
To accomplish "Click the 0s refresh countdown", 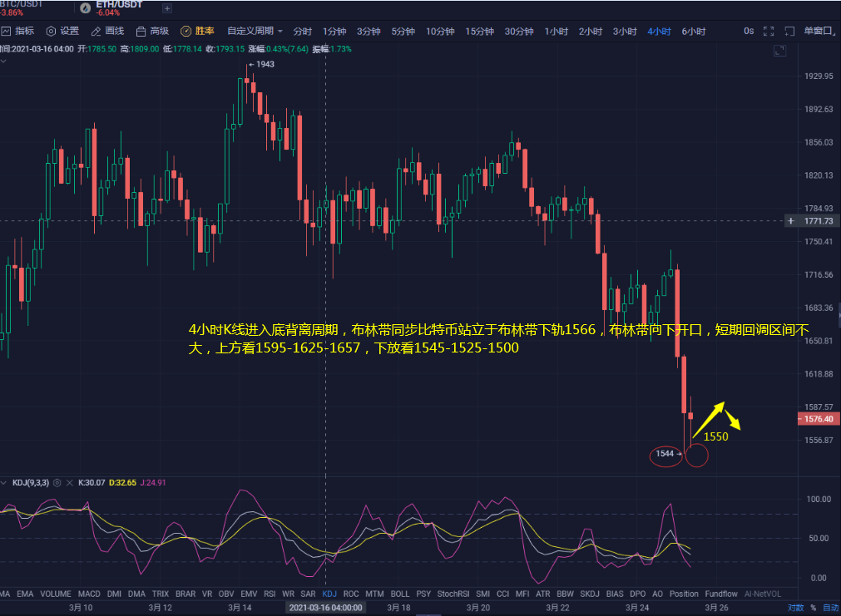I will click(749, 31).
